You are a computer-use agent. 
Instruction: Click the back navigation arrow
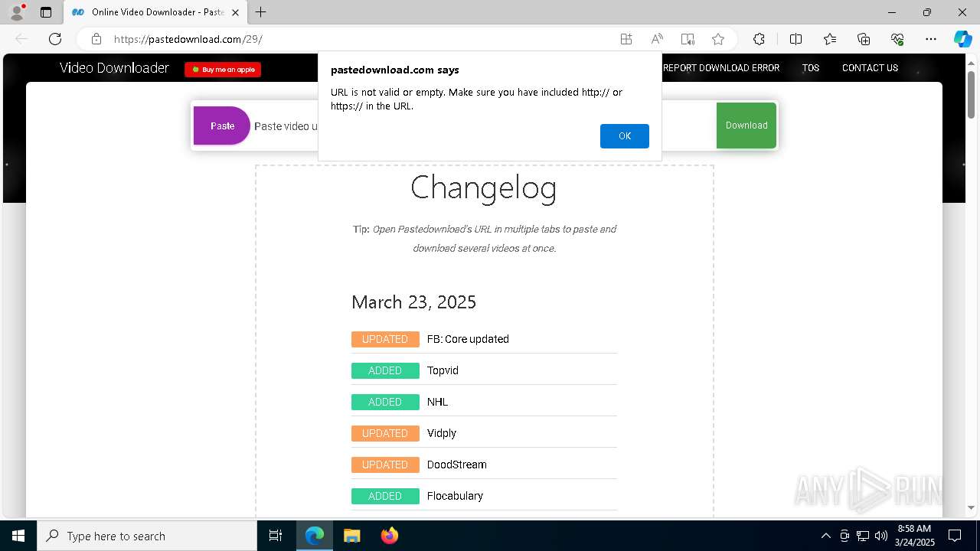(21, 39)
